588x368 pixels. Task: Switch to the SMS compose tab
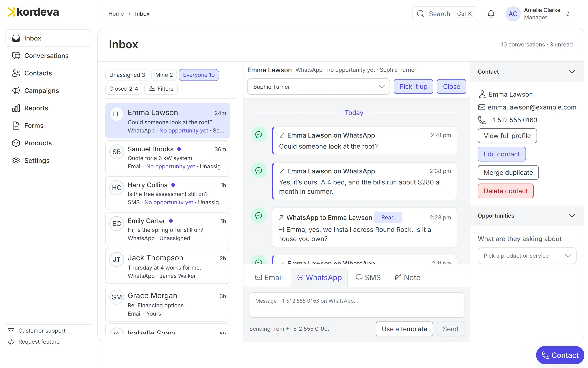pos(368,277)
